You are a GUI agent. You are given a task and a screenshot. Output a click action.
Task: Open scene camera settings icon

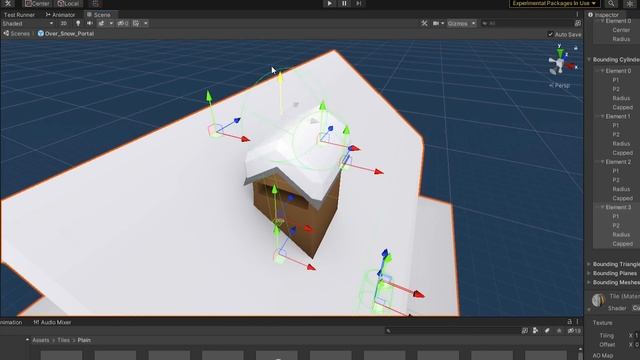436,24
